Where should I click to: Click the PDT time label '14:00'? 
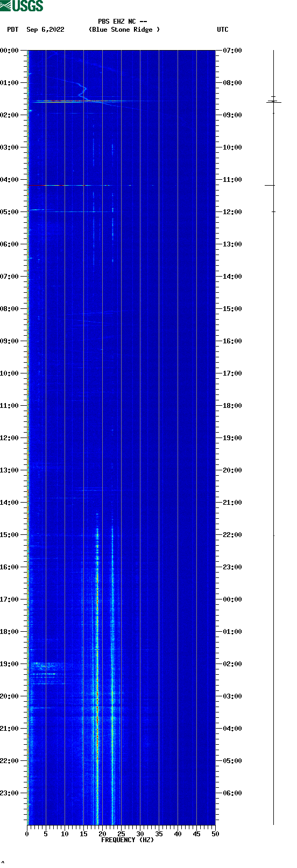point(10,503)
